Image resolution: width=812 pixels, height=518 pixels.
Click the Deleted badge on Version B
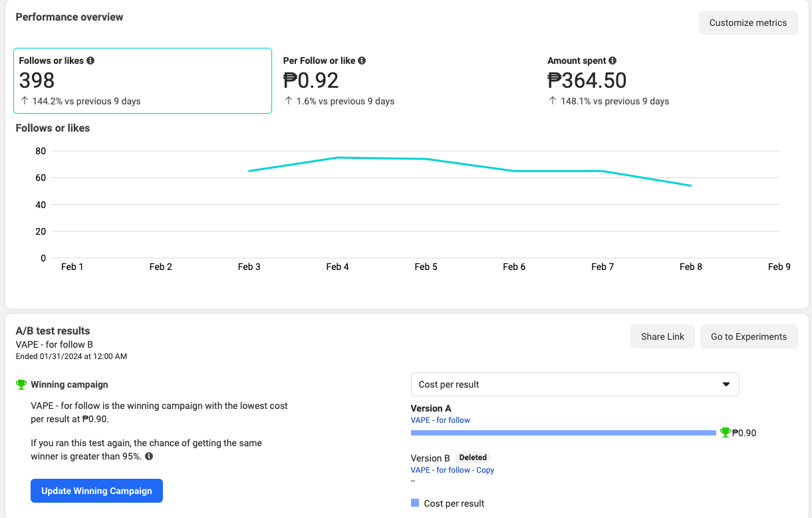click(473, 457)
